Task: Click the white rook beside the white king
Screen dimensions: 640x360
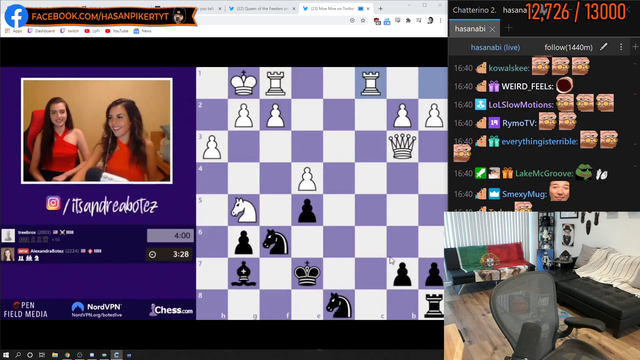Action: tap(276, 83)
